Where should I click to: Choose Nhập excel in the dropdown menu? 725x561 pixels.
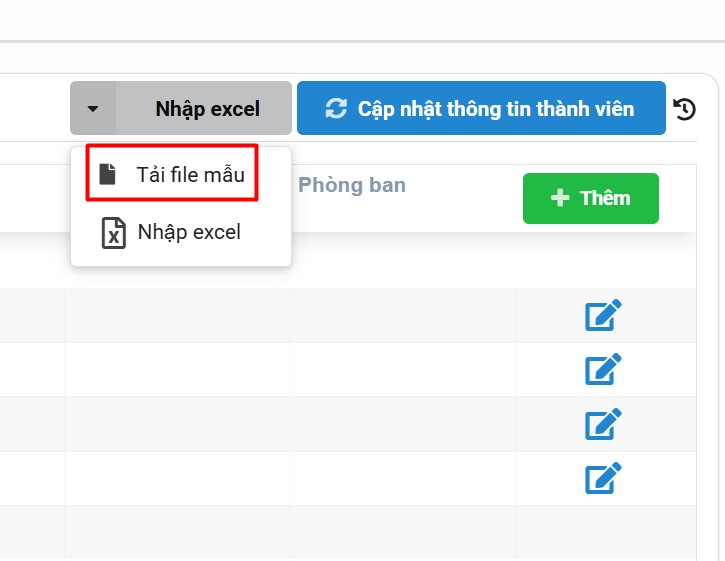pyautogui.click(x=189, y=233)
